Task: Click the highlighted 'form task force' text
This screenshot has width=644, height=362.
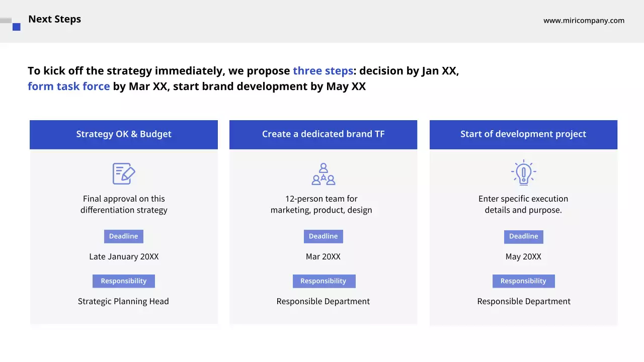Action: click(x=68, y=86)
